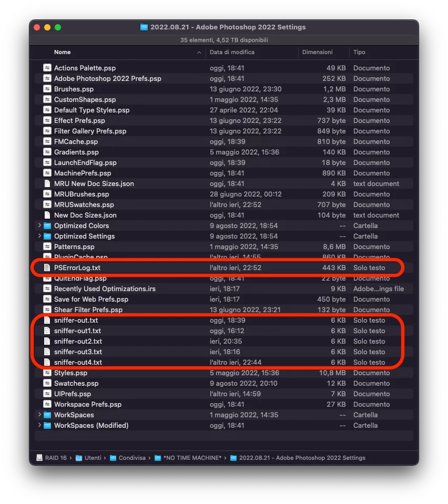This screenshot has width=448, height=504.
Task: Click the folder icon in the window title
Action: (x=144, y=27)
